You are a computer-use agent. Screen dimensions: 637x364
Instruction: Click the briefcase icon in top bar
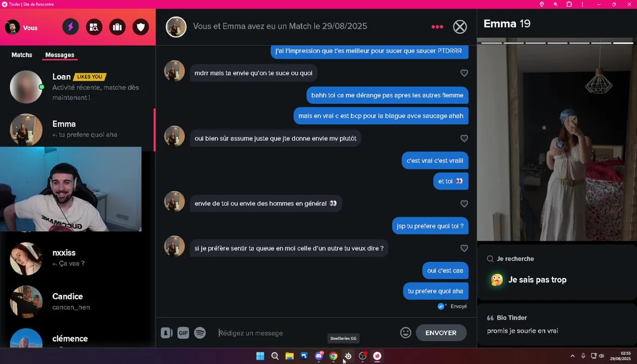coord(117,27)
